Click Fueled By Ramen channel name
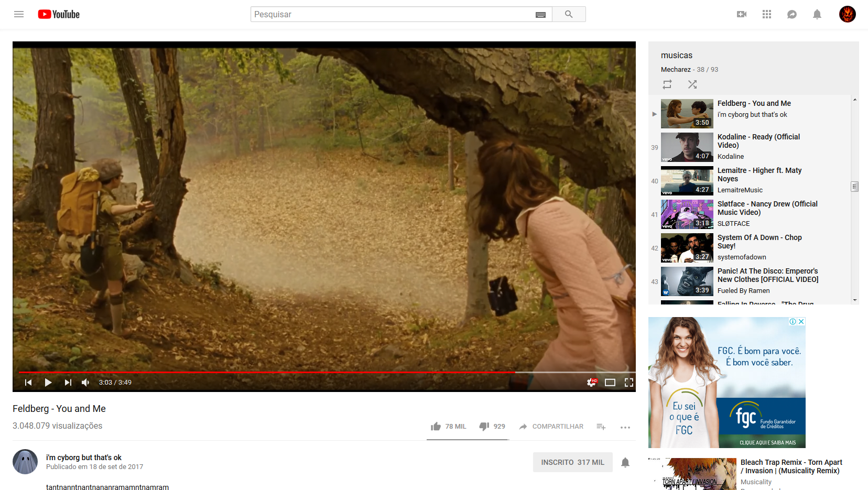The width and height of the screenshot is (868, 490). [x=744, y=291]
